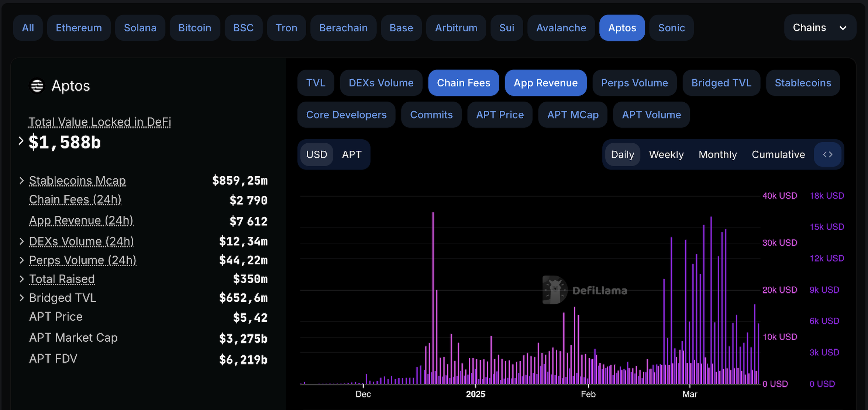Select the Weekly grouping option
The height and width of the screenshot is (410, 868).
pos(666,154)
